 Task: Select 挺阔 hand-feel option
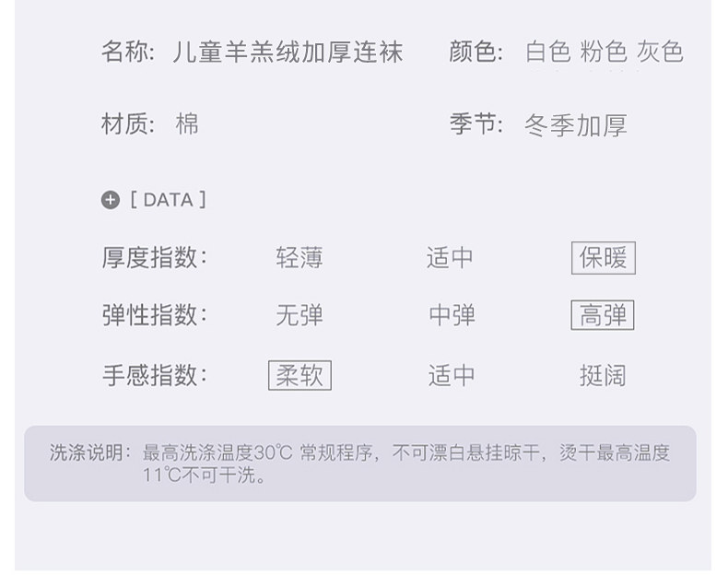point(603,376)
